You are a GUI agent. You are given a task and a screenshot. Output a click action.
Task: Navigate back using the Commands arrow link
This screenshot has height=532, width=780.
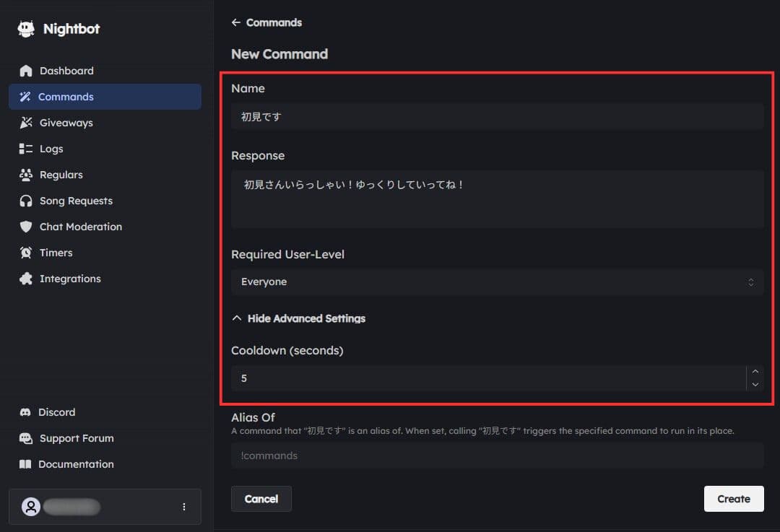tap(236, 22)
